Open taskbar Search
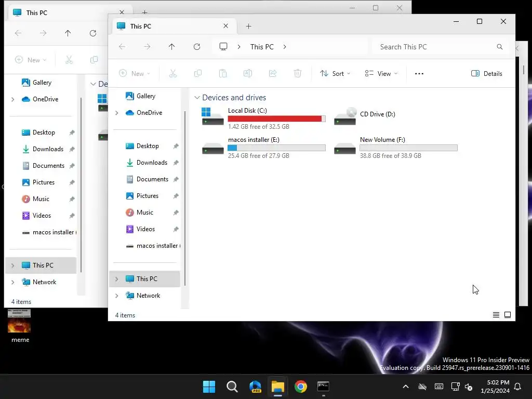This screenshot has width=532, height=399. [x=232, y=387]
